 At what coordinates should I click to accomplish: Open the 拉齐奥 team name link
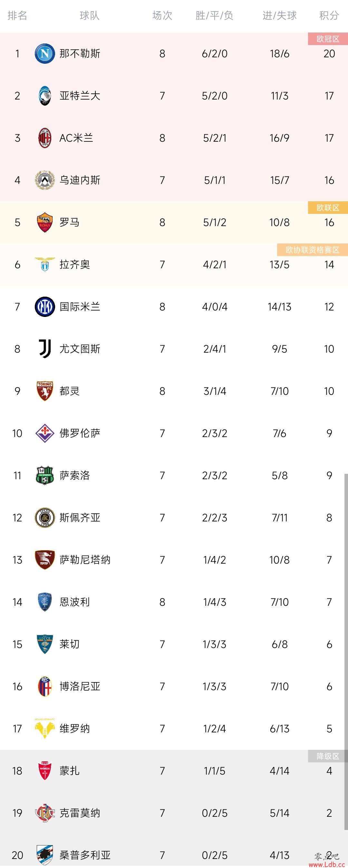[74, 264]
